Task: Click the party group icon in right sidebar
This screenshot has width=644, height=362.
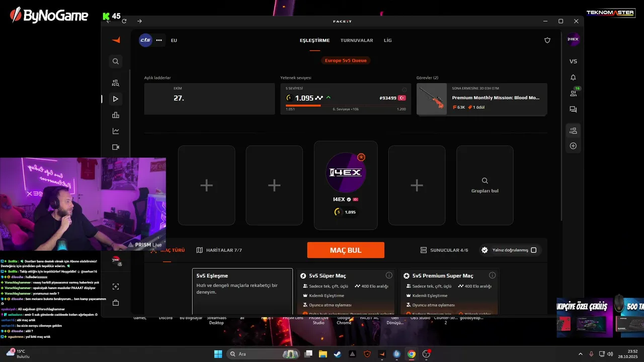Action: pyautogui.click(x=573, y=131)
